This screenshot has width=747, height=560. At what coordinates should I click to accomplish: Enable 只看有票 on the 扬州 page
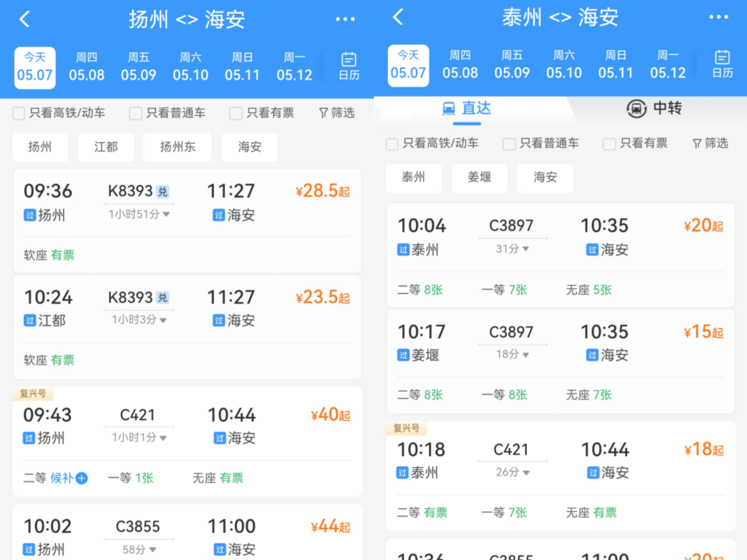tap(235, 113)
